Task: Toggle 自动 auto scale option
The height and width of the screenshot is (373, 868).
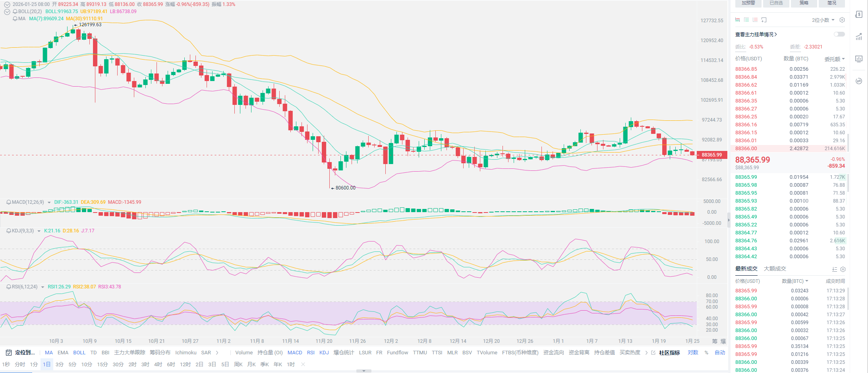Action: tap(720, 352)
